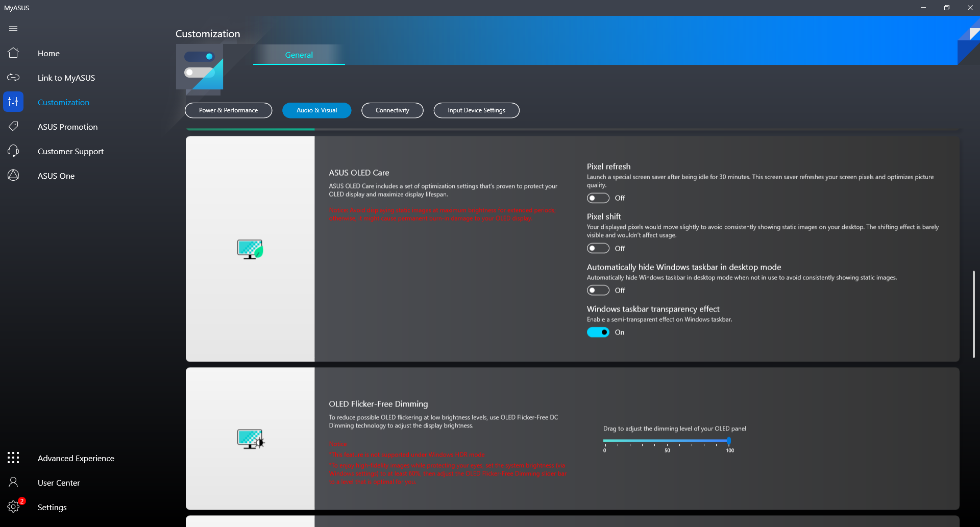Click the Pixel refresh heading

coord(608,166)
